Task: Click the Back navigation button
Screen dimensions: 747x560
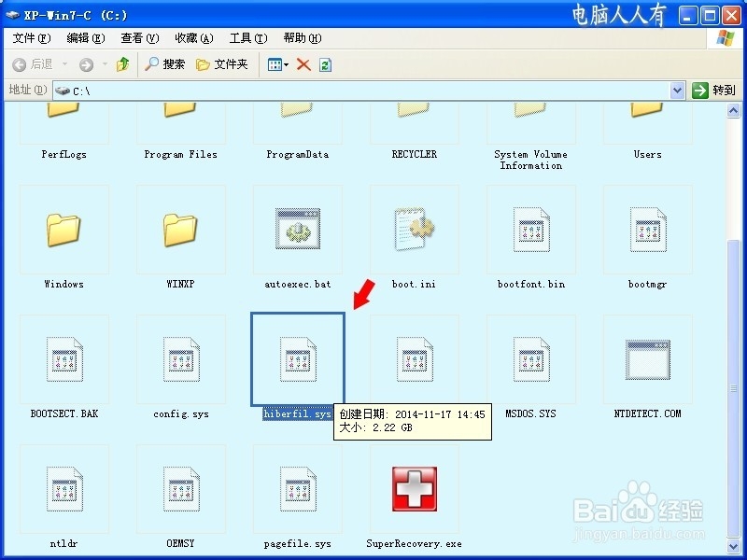Action: click(33, 64)
